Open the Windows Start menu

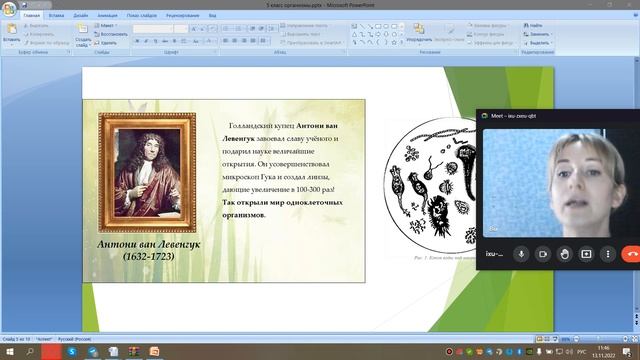click(10, 351)
